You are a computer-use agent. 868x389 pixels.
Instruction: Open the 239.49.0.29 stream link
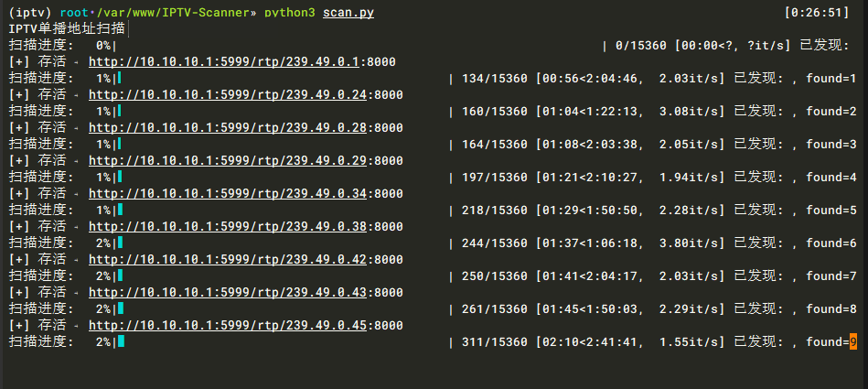(231, 160)
